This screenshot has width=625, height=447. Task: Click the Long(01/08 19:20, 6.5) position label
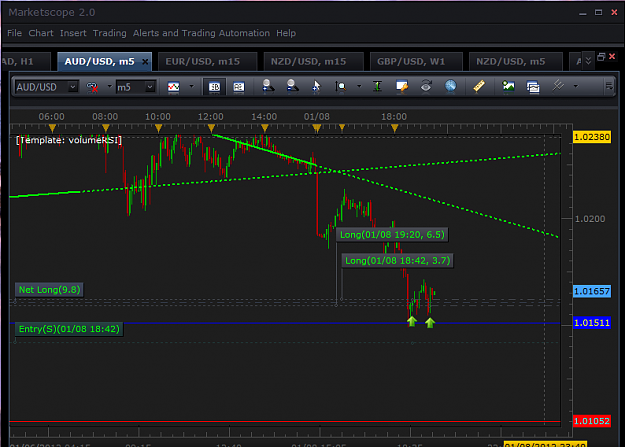coord(392,234)
